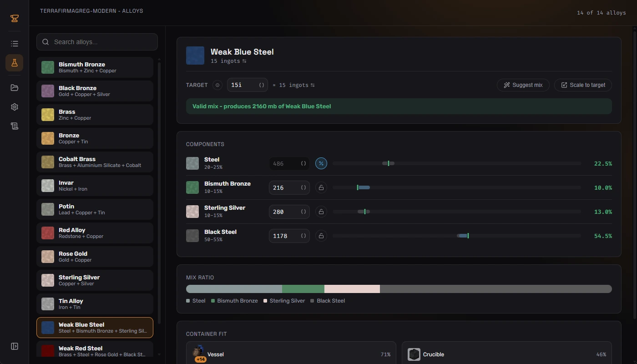
Task: Collapse sidebar with bottom panel icon
Action: click(15, 346)
